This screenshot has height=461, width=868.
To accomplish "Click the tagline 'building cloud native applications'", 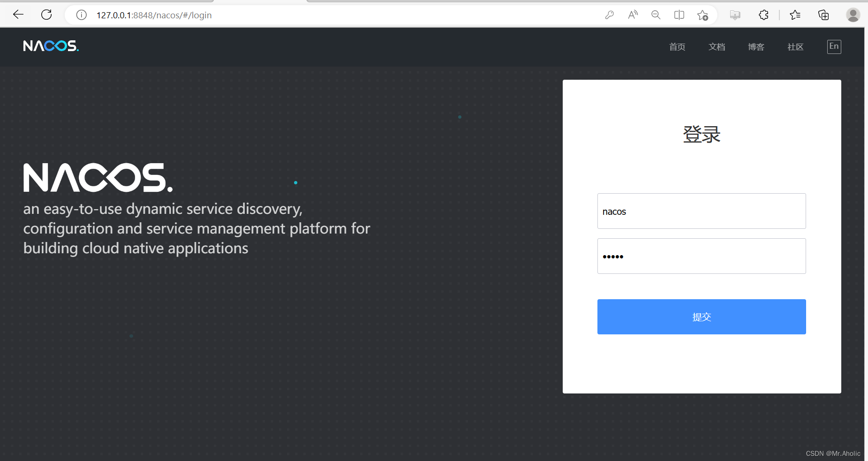I will (136, 248).
